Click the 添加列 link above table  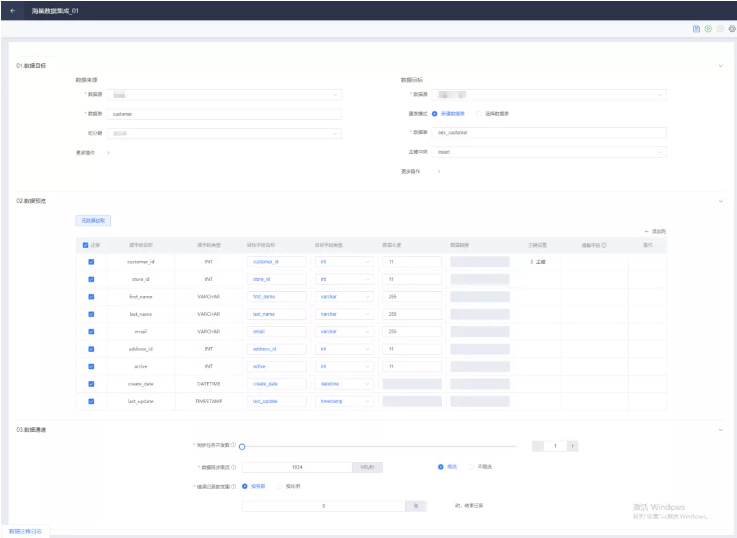(656, 231)
